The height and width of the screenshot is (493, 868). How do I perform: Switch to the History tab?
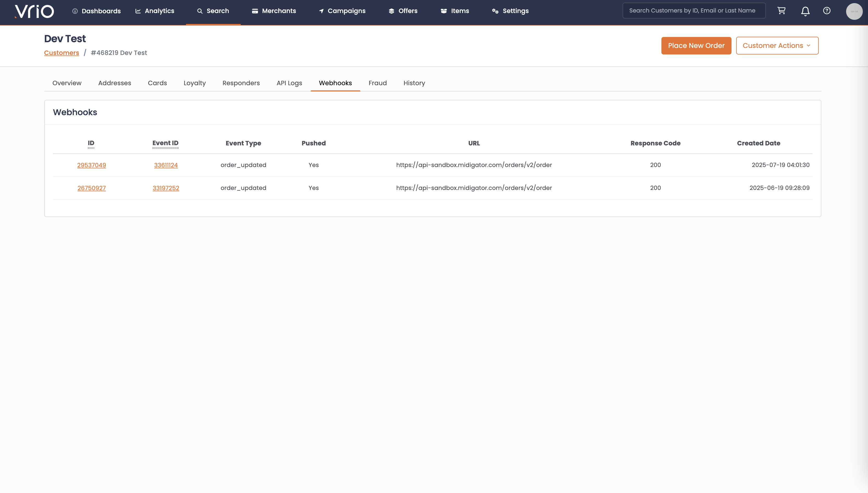click(x=414, y=83)
